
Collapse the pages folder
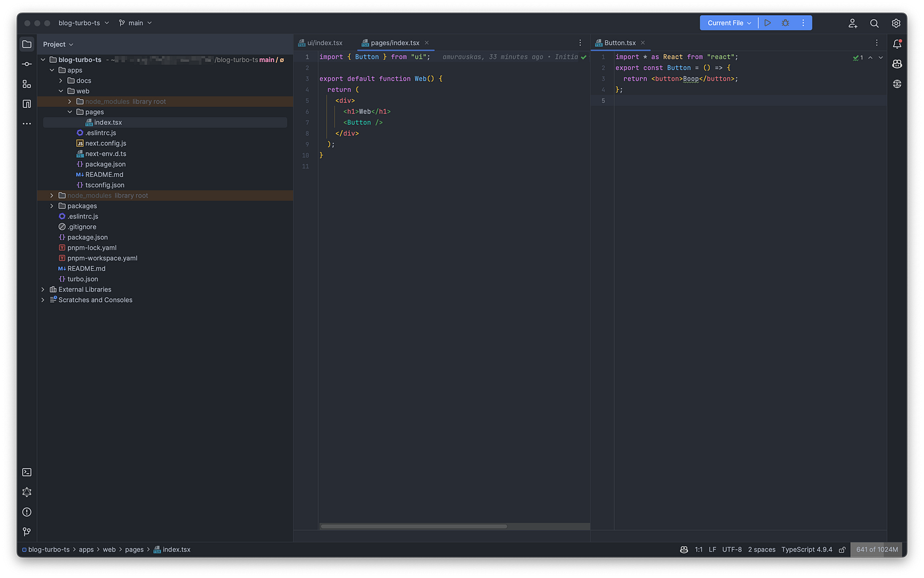70,112
